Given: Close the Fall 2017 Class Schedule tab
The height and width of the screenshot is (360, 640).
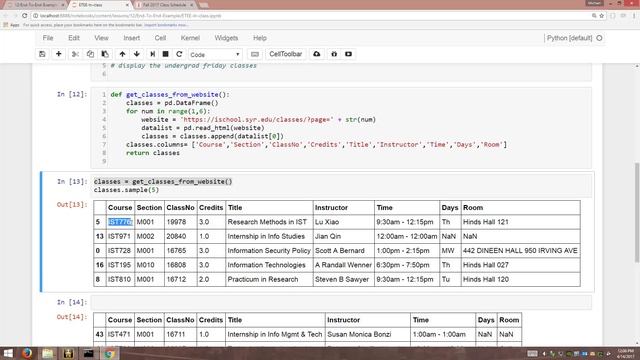Looking at the screenshot, I should click(x=191, y=5).
